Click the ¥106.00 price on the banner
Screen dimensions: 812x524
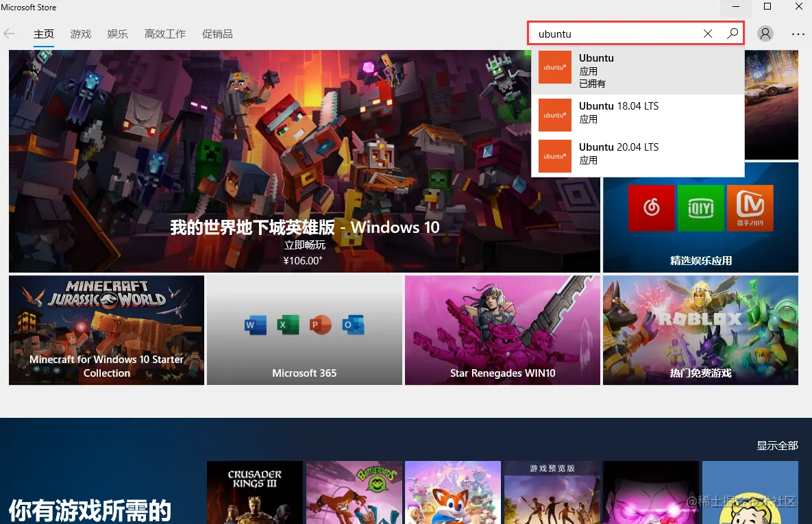click(303, 261)
